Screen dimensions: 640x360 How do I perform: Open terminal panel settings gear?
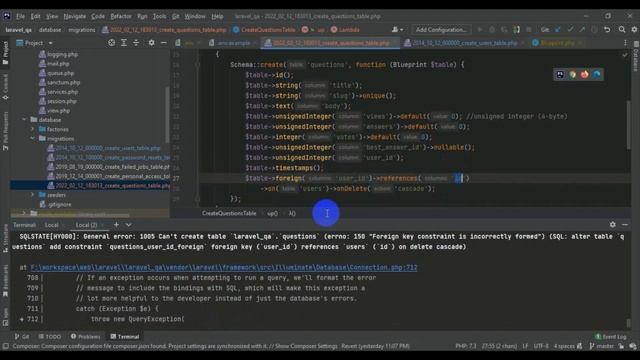tap(613, 224)
